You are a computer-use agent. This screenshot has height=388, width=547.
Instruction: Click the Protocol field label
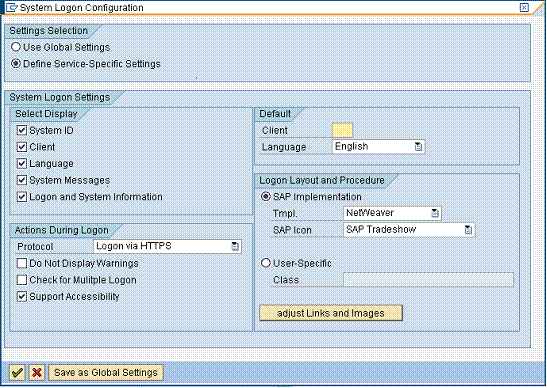coord(35,247)
